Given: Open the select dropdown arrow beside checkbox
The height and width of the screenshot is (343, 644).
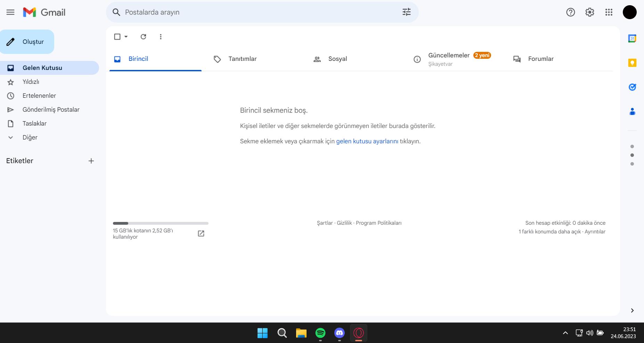Looking at the screenshot, I should 126,37.
